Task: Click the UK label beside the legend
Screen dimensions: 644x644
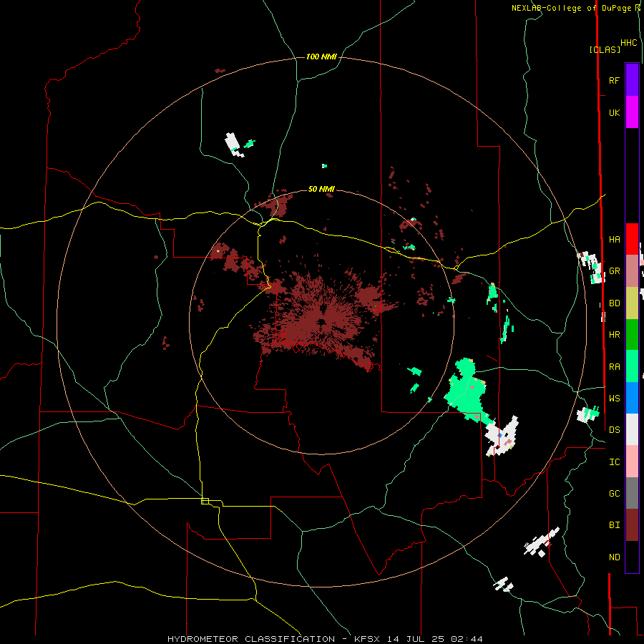Action: pyautogui.click(x=614, y=113)
